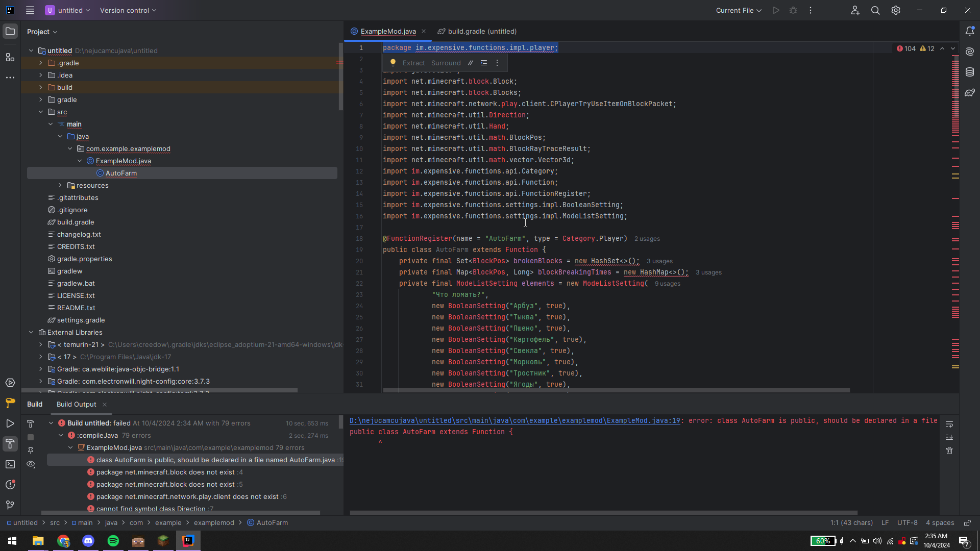Toggle scroll to end in build output

[949, 437]
